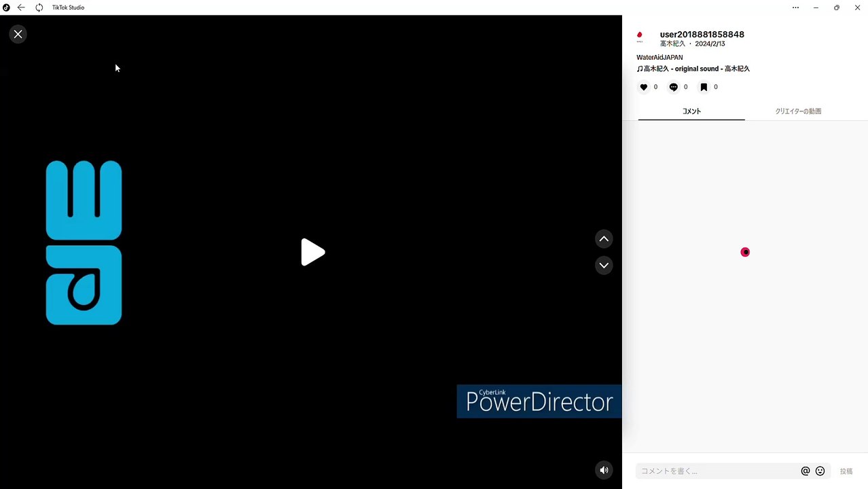Go to next video with the down chevron
The height and width of the screenshot is (489, 868).
click(x=604, y=265)
